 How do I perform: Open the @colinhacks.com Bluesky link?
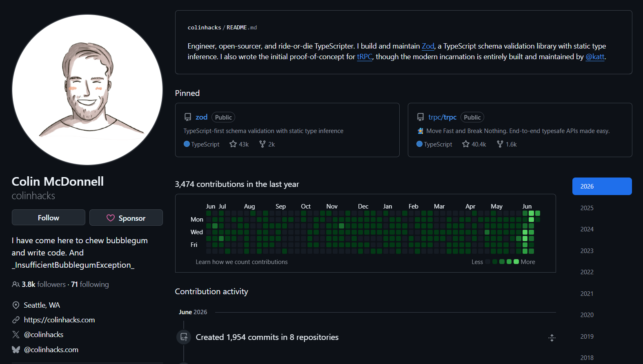[x=51, y=350]
